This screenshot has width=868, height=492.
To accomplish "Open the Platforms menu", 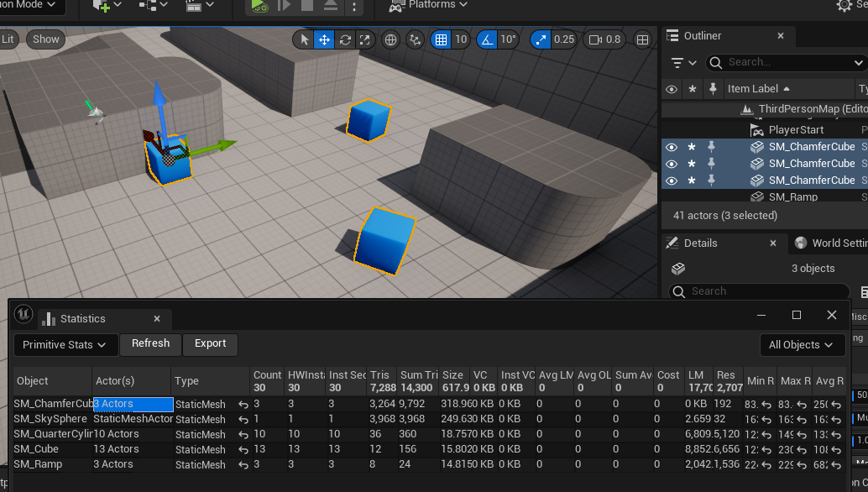I will pos(428,5).
